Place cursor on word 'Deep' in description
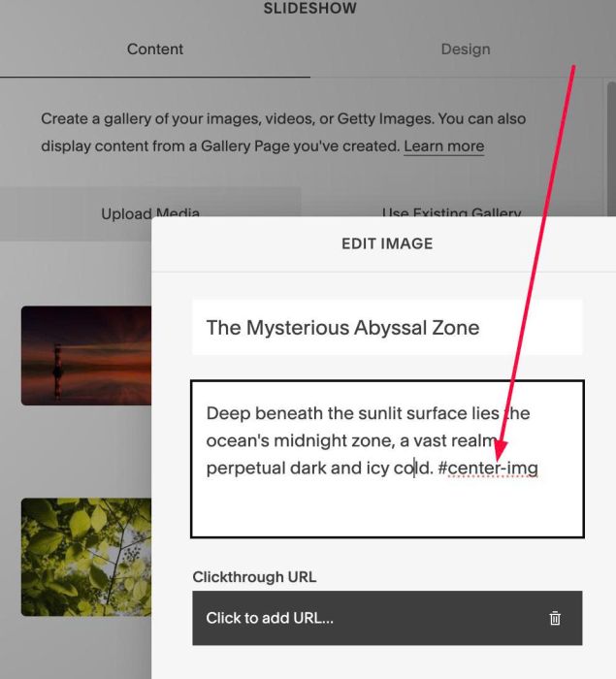This screenshot has width=616, height=679. tap(228, 413)
